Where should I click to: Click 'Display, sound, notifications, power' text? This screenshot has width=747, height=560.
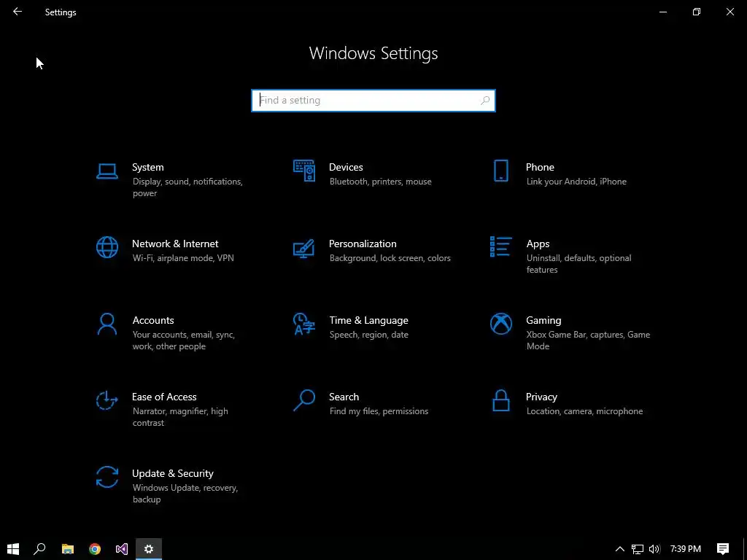[187, 187]
